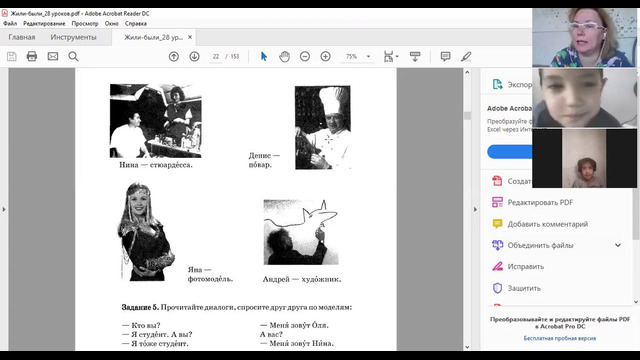Image resolution: width=640 pixels, height=360 pixels.
Task: Click the Объединить файлы icon
Action: tap(497, 245)
